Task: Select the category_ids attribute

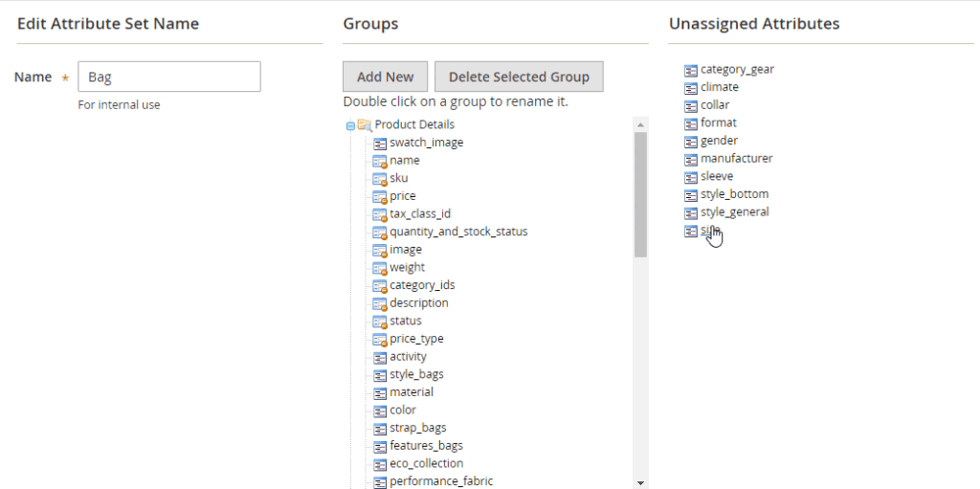Action: [422, 285]
